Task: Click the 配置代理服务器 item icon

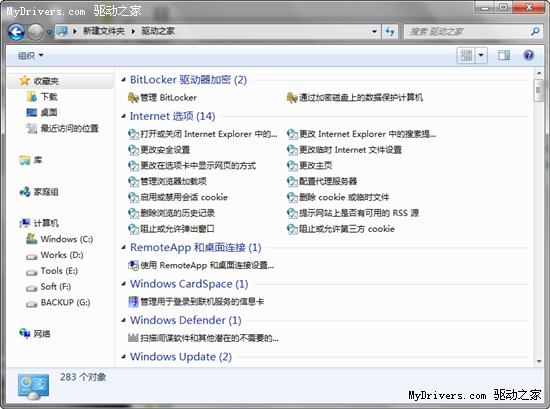Action: pyautogui.click(x=292, y=181)
